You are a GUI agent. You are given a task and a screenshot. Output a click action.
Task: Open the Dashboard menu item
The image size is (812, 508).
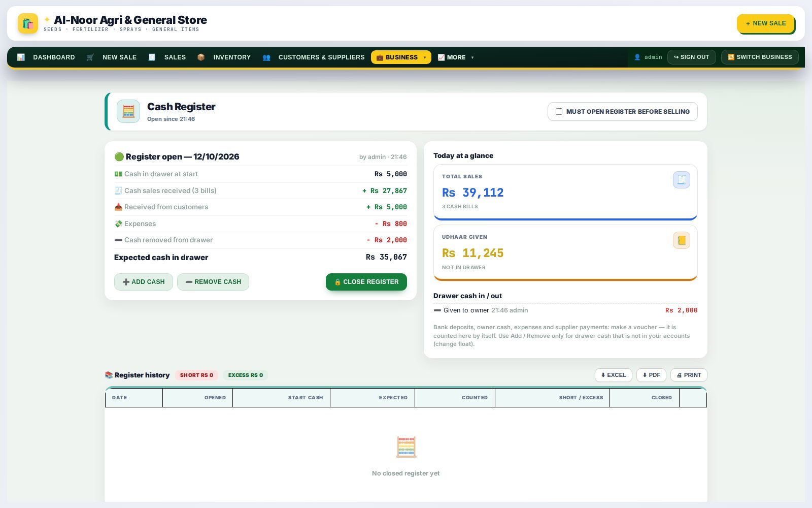tap(54, 57)
